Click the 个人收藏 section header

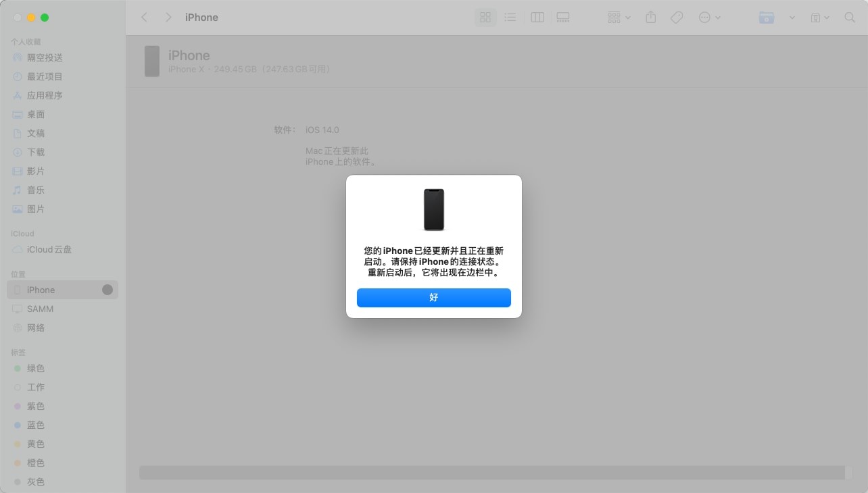[26, 42]
